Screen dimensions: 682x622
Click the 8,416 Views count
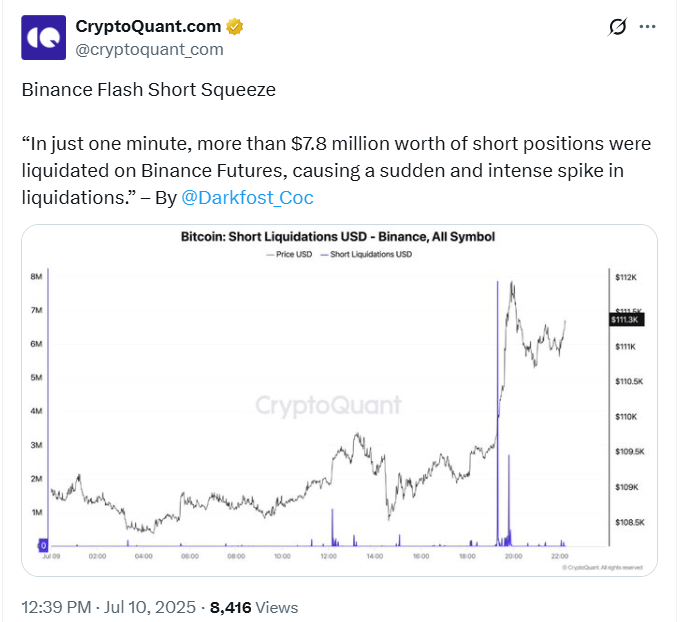tap(253, 606)
